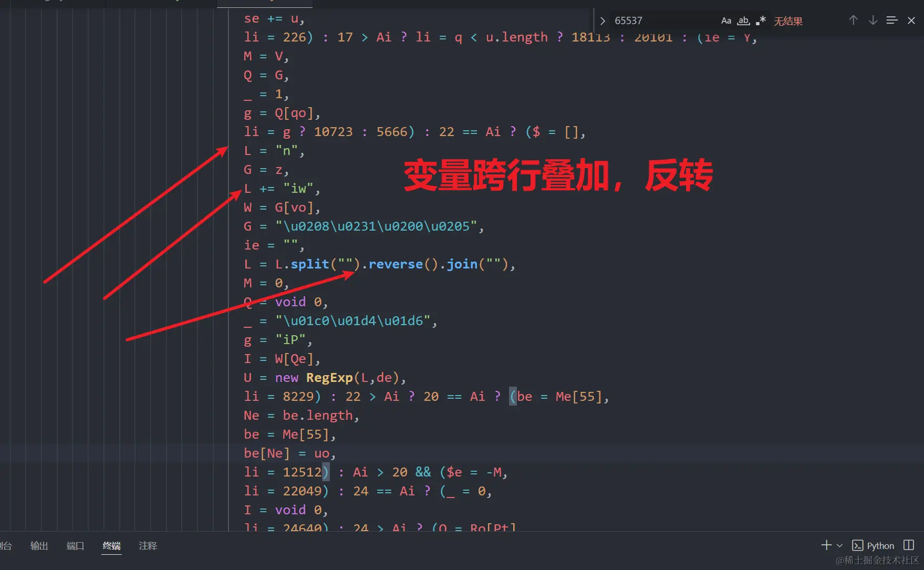Viewport: 924px width, 570px height.
Task: Split the terminal panel
Action: click(x=909, y=545)
